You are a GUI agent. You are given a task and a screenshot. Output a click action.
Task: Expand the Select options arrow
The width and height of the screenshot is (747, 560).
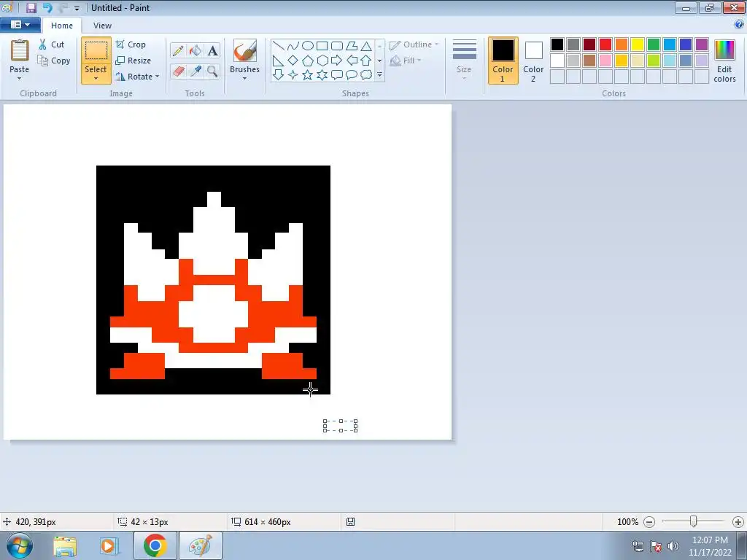[96, 79]
